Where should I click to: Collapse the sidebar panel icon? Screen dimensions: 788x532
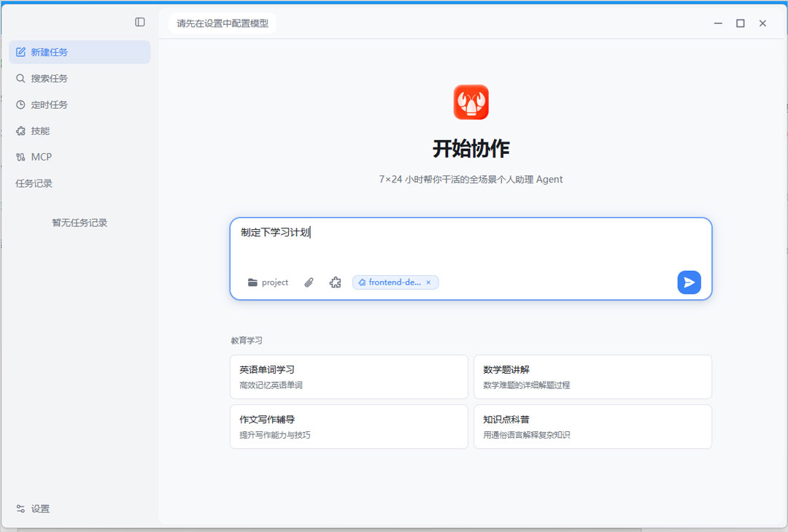(139, 22)
